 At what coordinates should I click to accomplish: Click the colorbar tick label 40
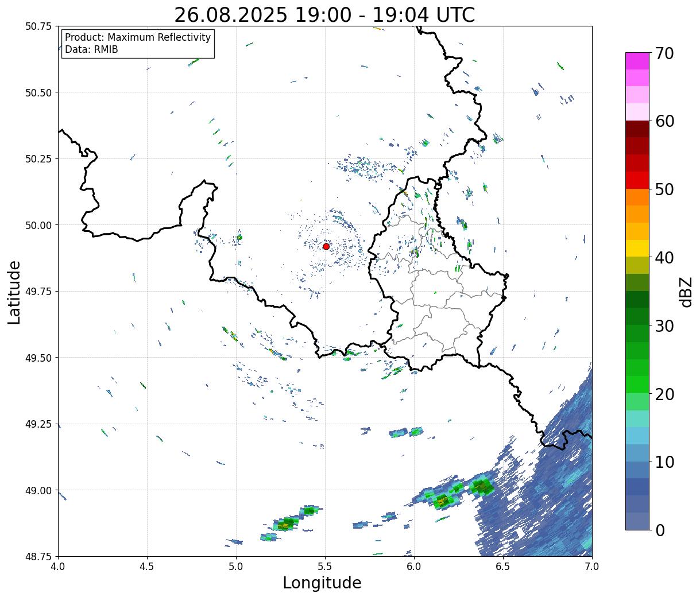click(x=664, y=258)
